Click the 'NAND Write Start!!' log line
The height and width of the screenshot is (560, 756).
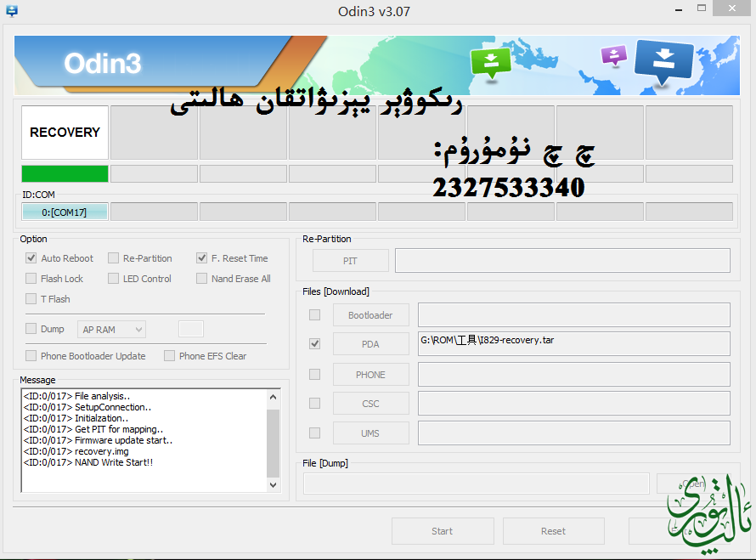[x=88, y=462]
